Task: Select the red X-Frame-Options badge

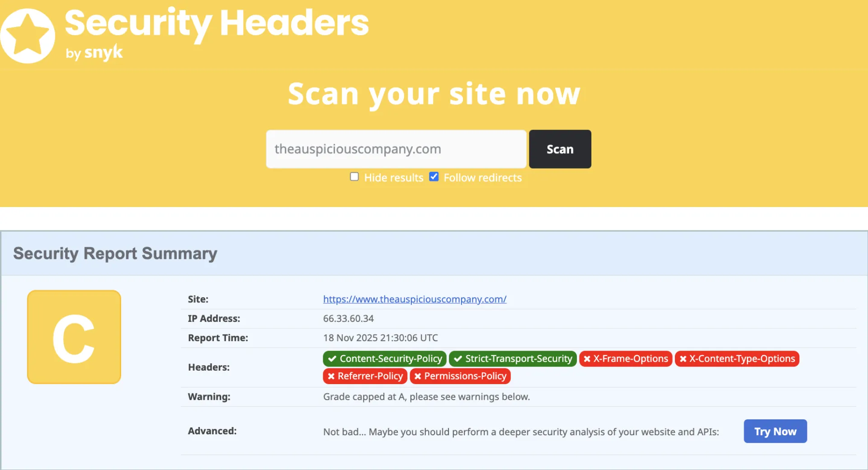Action: pyautogui.click(x=626, y=359)
